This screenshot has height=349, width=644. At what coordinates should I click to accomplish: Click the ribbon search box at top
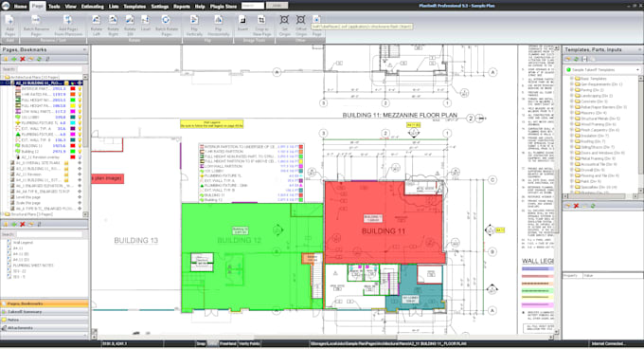253,6
